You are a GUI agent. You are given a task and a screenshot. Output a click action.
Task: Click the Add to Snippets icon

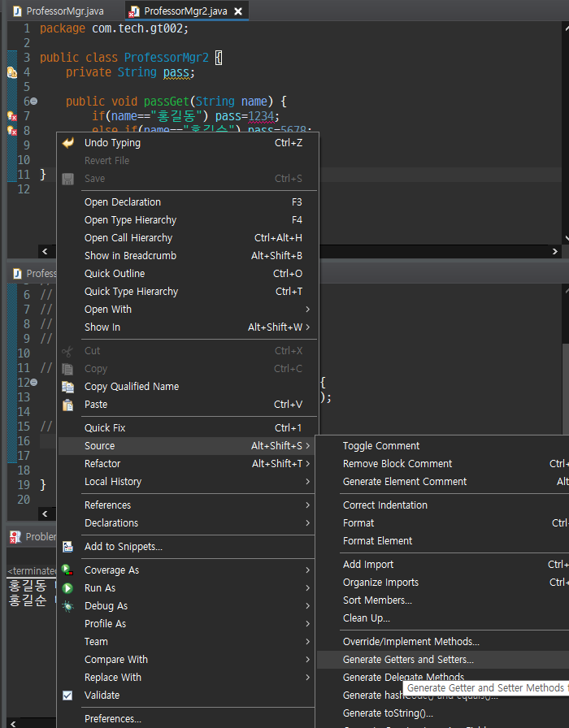tap(68, 547)
